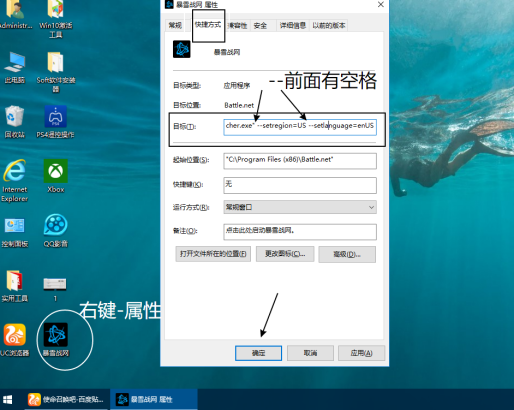Focus the Shortcut key field
The image size is (514, 410).
[x=300, y=185]
